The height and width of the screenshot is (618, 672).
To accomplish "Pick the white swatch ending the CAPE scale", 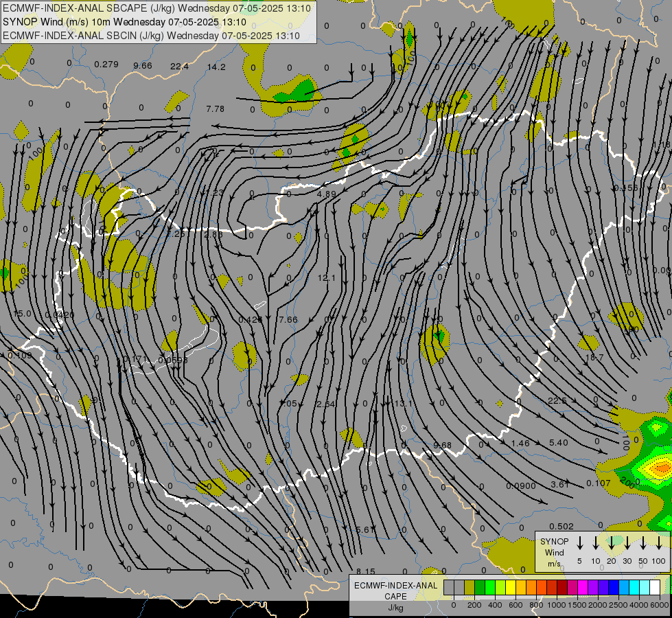I will [x=655, y=587].
